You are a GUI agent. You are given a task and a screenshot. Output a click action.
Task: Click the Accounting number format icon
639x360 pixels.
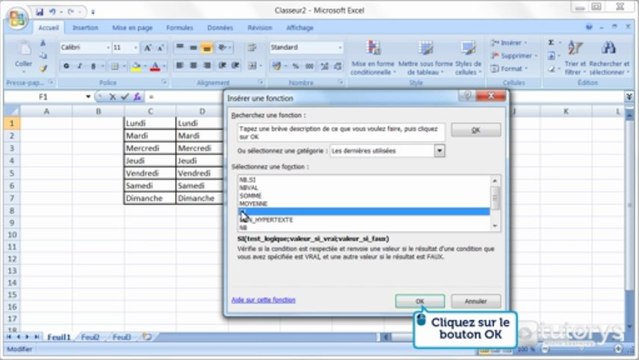click(277, 66)
